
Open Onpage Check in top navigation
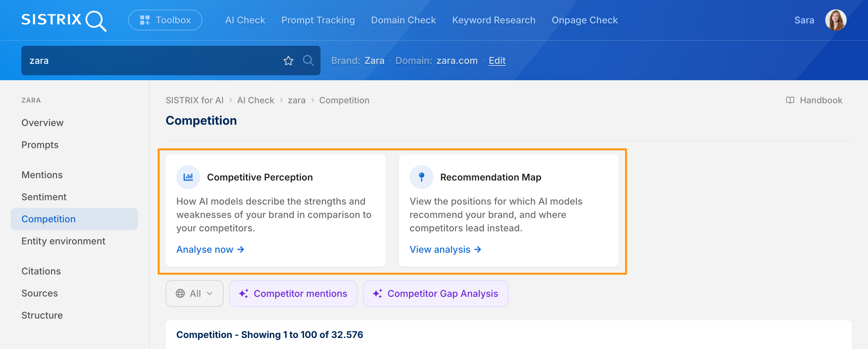[585, 20]
